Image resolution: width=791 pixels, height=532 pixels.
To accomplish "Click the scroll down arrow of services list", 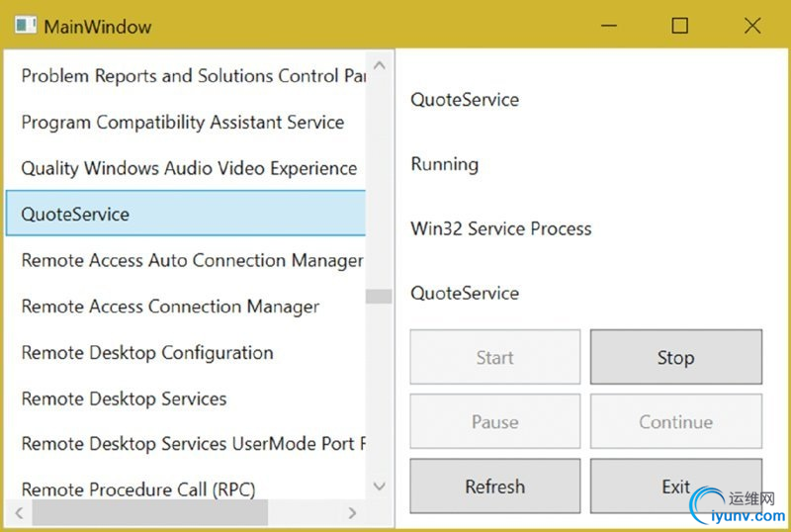I will pyautogui.click(x=380, y=486).
